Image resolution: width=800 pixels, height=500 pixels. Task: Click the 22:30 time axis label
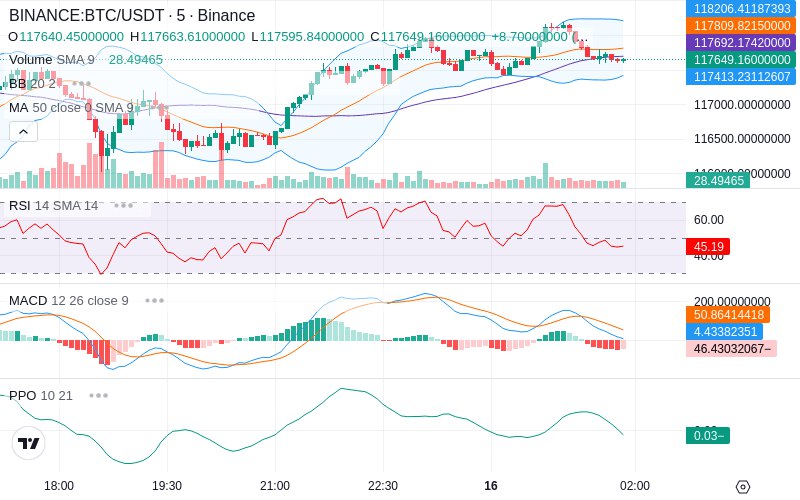pyautogui.click(x=383, y=485)
